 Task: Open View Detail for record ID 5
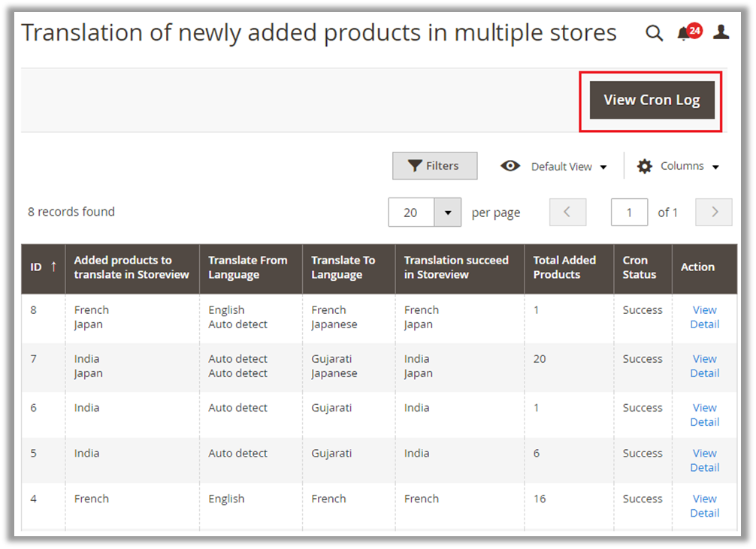click(704, 460)
